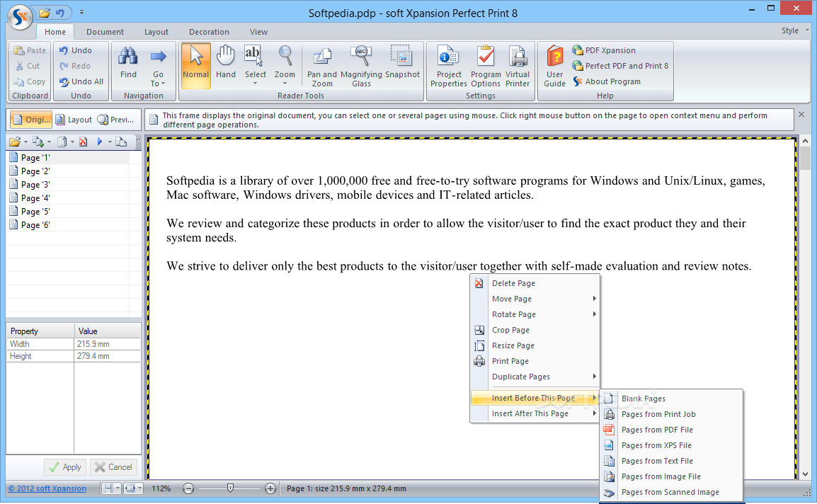
Task: Close the info message bar
Action: [x=801, y=115]
